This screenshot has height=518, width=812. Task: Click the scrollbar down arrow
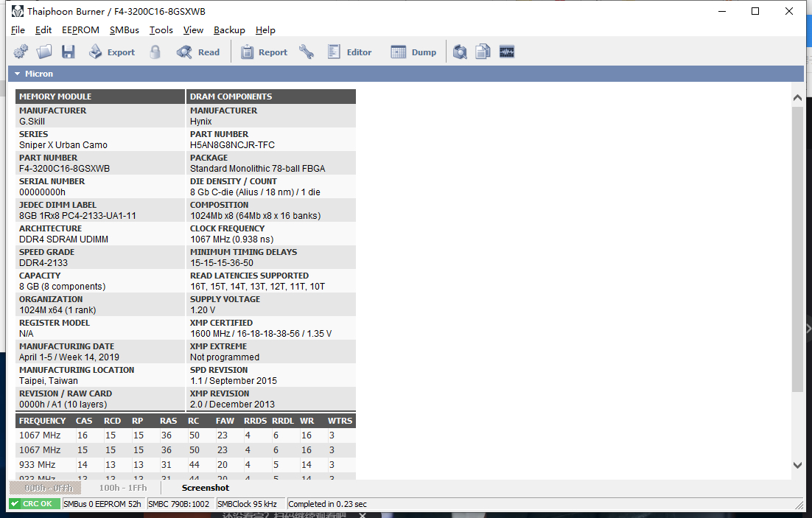[x=797, y=465]
